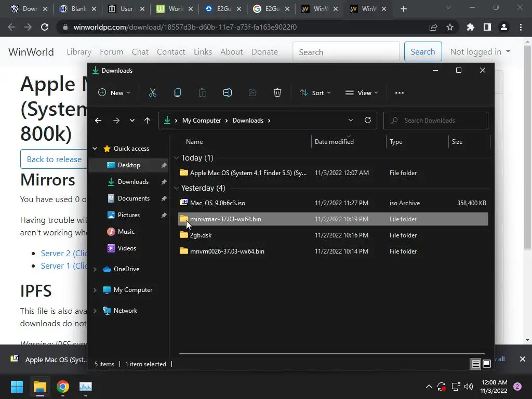
Task: Expand the Network tree node
Action: click(x=95, y=311)
